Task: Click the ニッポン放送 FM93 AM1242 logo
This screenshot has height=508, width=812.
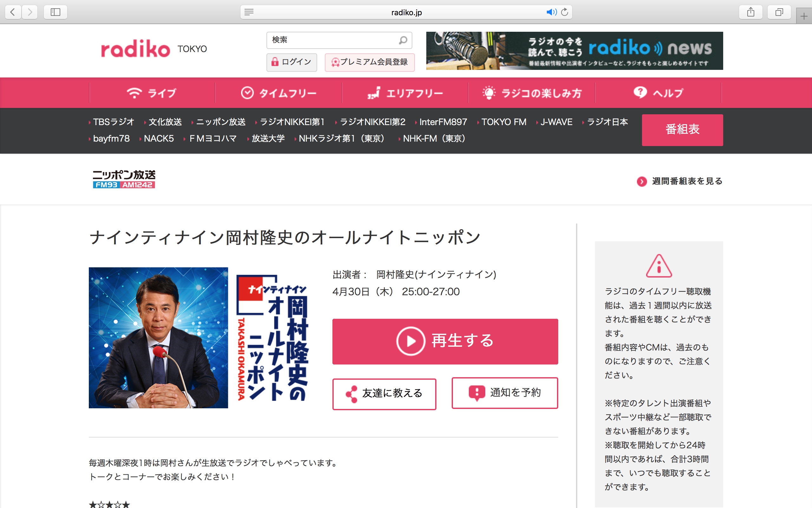Action: [124, 179]
